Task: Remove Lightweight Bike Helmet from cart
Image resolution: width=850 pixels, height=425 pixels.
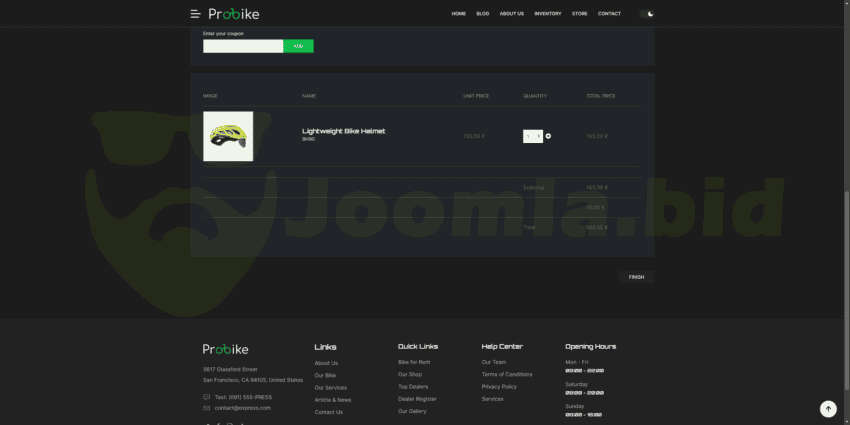Action: [x=548, y=136]
